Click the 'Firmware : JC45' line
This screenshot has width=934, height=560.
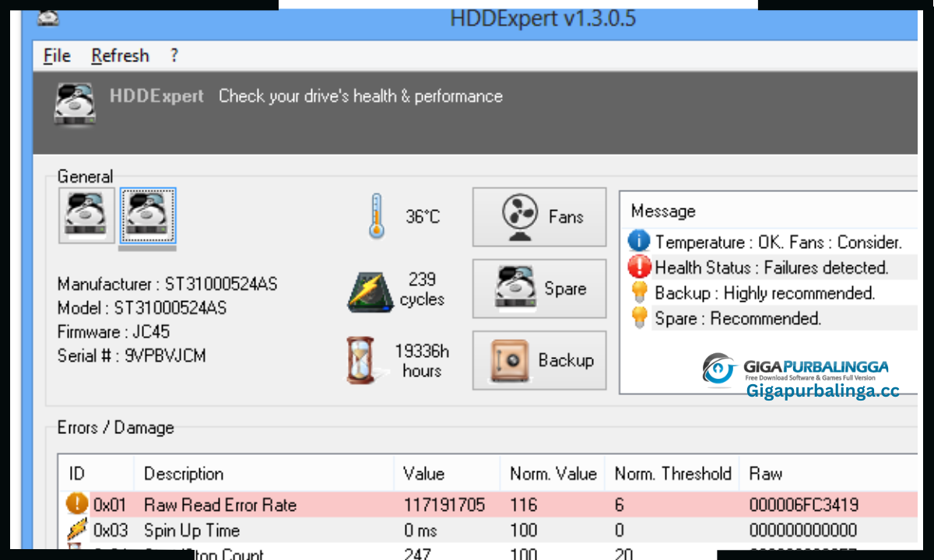coord(114,332)
